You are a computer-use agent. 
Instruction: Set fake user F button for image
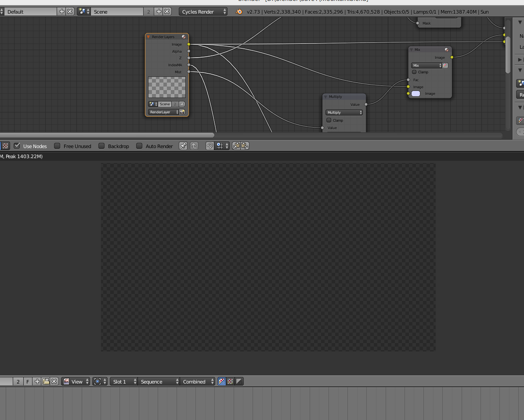(28, 382)
